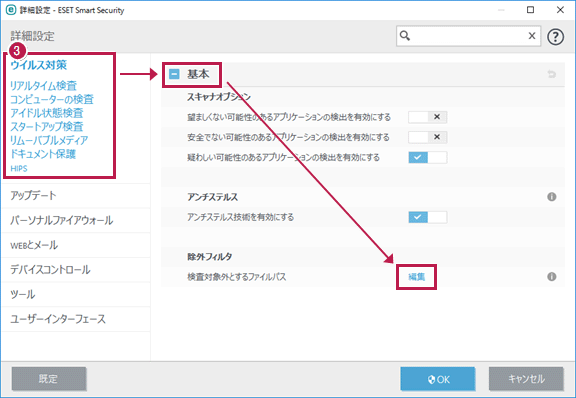Select ツール in the sidebar

pyautogui.click(x=76, y=294)
